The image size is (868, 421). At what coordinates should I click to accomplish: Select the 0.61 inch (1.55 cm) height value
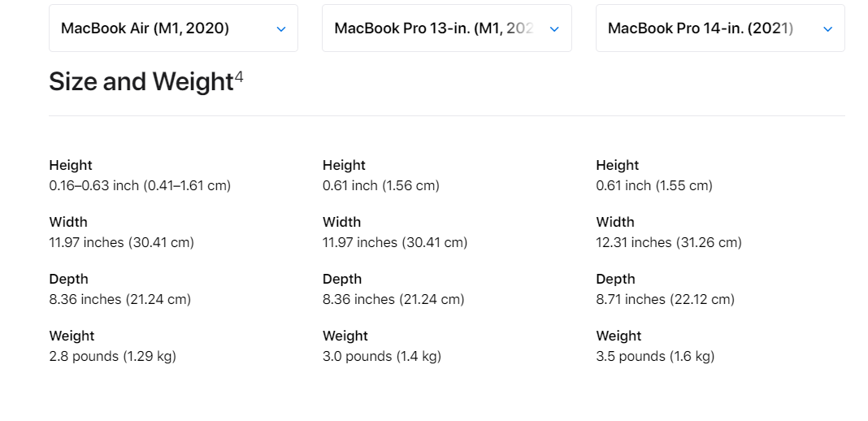pyautogui.click(x=654, y=185)
